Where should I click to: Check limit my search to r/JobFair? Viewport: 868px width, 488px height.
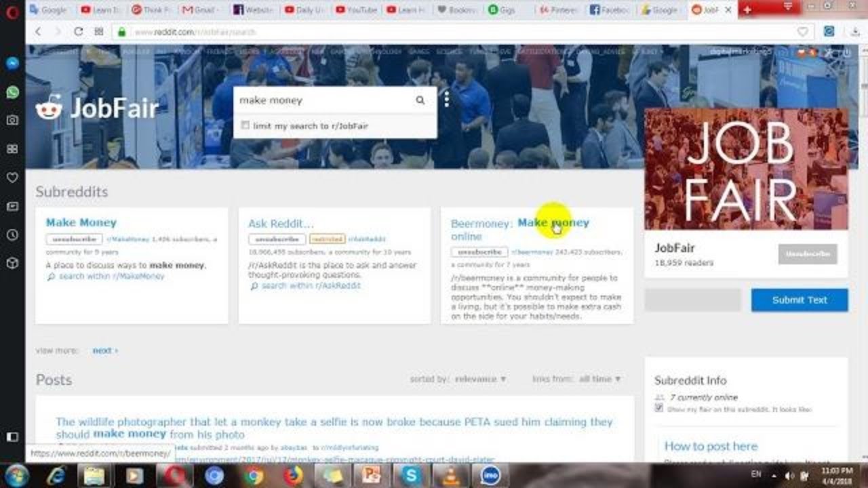pos(245,125)
